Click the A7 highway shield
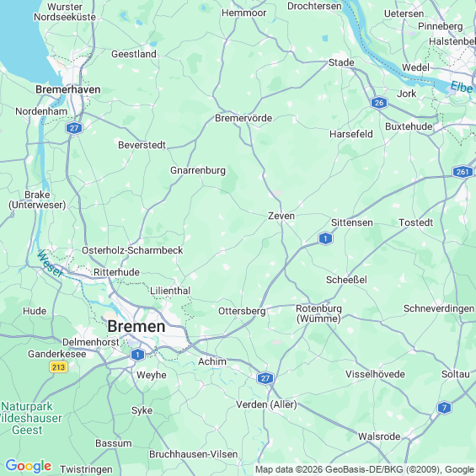Viewport: 476px width, 476px height. (444, 408)
